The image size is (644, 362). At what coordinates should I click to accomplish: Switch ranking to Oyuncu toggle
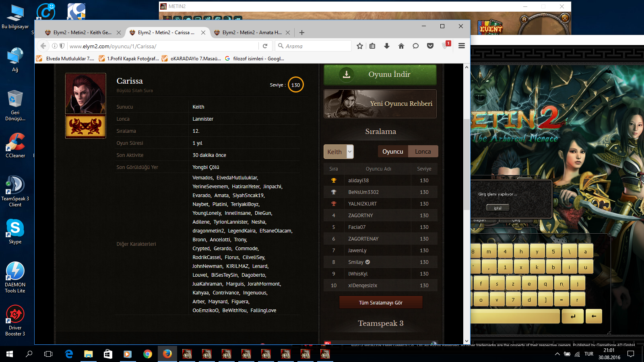point(392,152)
